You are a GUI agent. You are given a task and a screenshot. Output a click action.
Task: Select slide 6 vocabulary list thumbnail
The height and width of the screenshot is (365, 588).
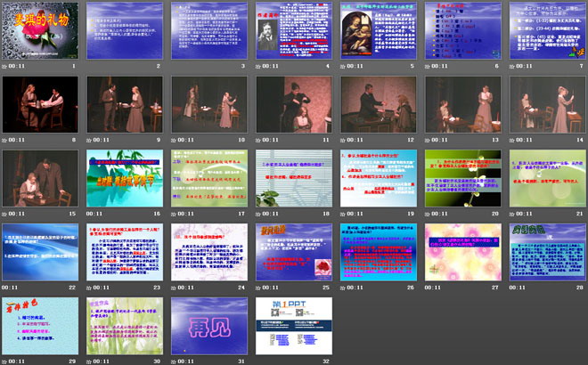[x=463, y=31]
